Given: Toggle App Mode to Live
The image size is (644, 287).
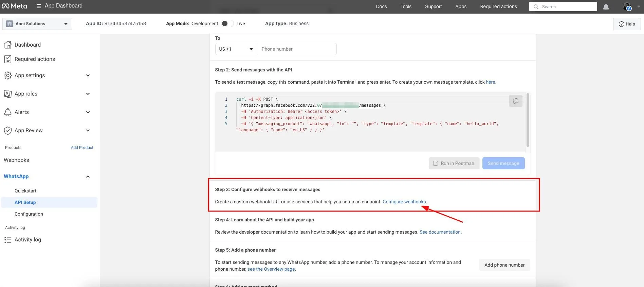Looking at the screenshot, I should pos(227,23).
